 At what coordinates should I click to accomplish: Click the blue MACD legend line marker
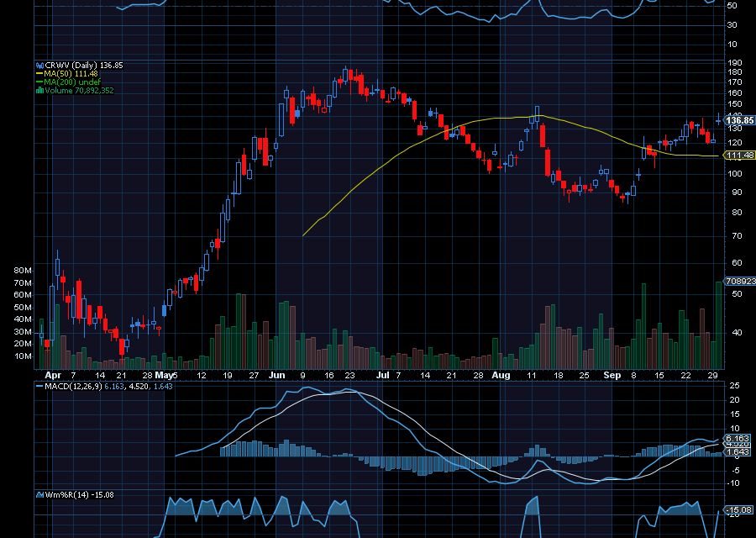tap(39, 386)
